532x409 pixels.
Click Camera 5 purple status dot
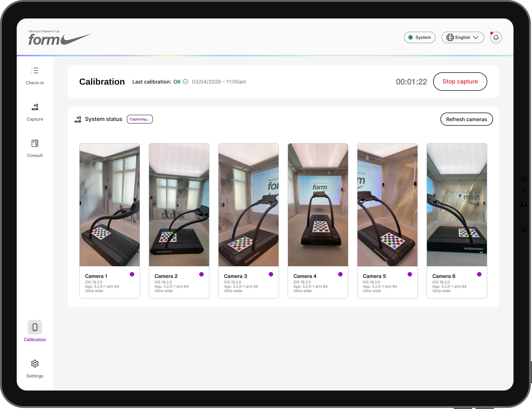[x=410, y=274]
